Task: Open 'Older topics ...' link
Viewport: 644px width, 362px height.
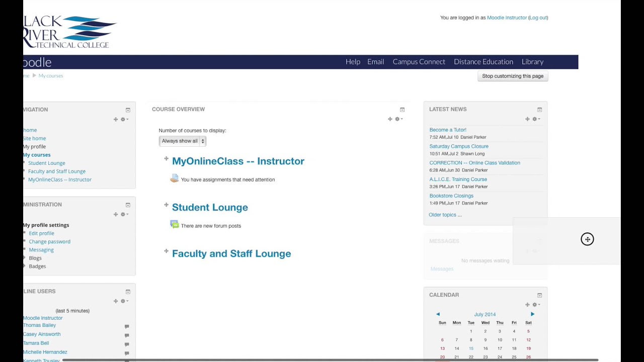Action: (445, 215)
